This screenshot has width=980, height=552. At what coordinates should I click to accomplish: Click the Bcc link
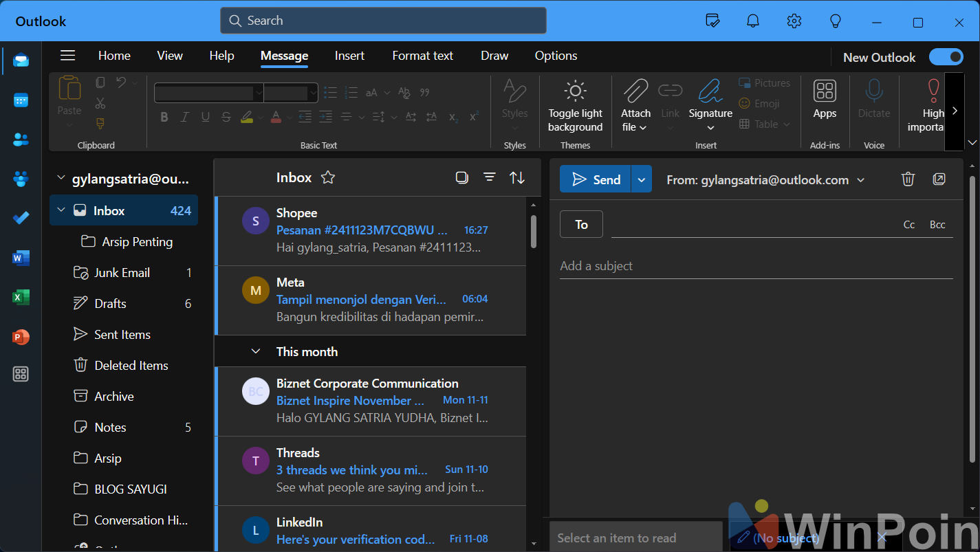tap(937, 225)
